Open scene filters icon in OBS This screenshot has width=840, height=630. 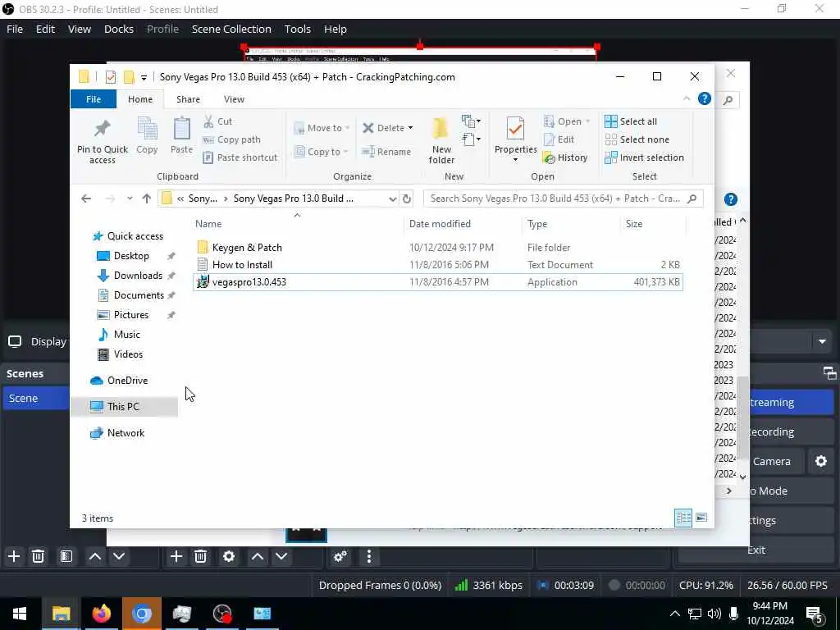point(66,557)
